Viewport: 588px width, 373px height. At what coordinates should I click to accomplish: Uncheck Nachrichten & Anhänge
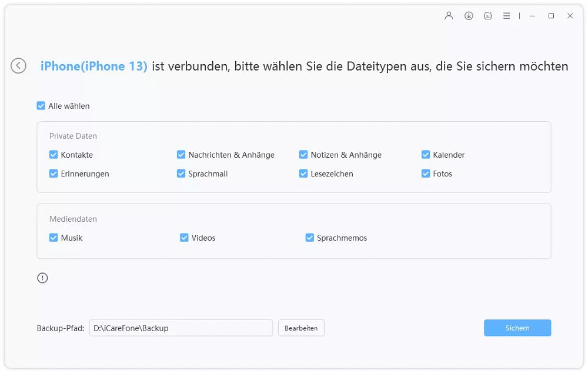(181, 155)
